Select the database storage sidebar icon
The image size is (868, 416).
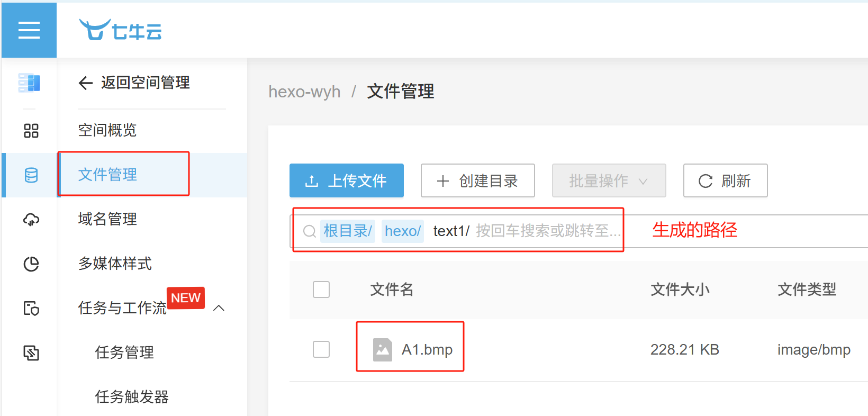click(x=31, y=175)
